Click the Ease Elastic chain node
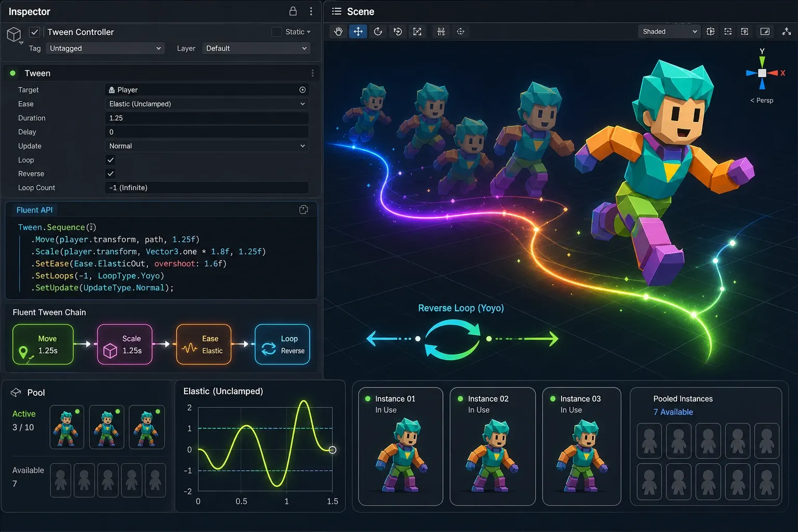 coord(204,344)
